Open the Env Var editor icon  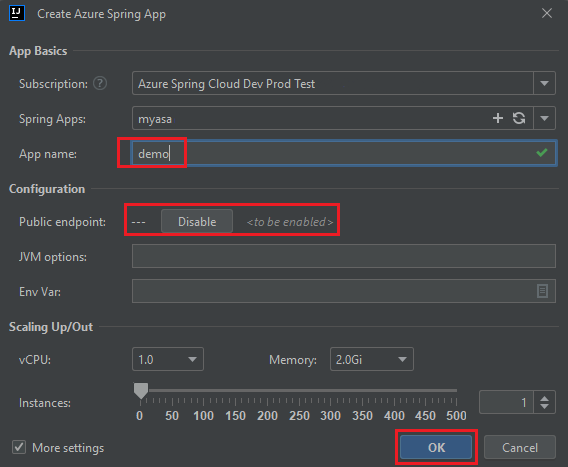(x=542, y=291)
